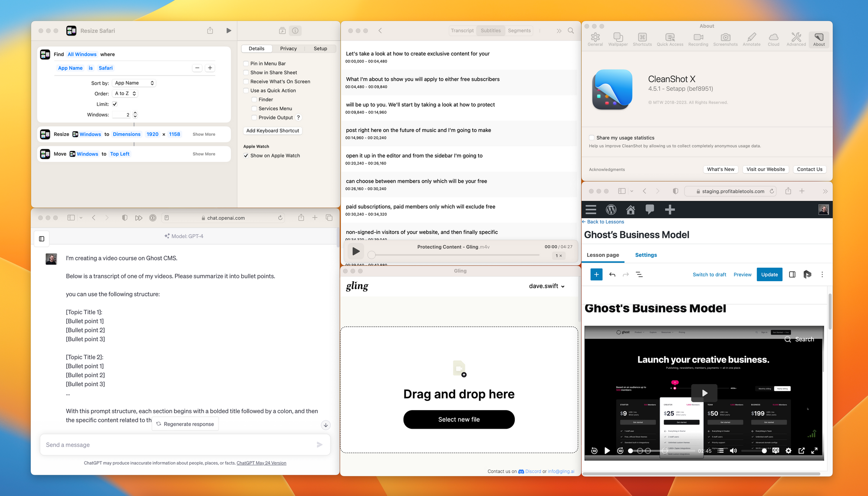This screenshot has height=496, width=868.
Task: Click Regenerate response
Action: point(185,424)
